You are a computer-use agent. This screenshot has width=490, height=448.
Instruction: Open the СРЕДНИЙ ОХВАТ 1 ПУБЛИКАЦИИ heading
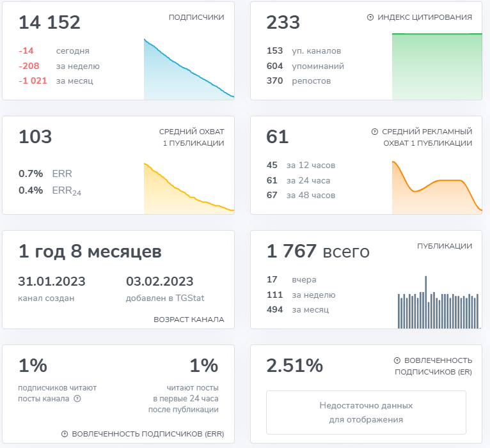click(191, 137)
